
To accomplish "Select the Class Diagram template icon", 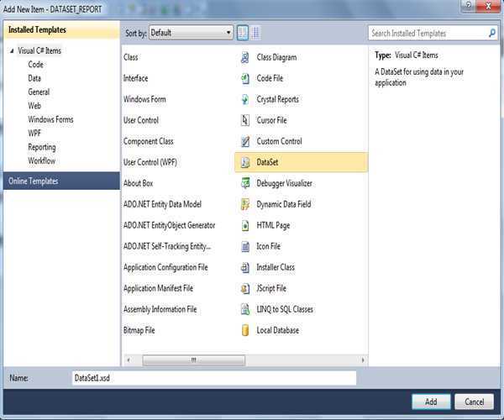I will (245, 58).
